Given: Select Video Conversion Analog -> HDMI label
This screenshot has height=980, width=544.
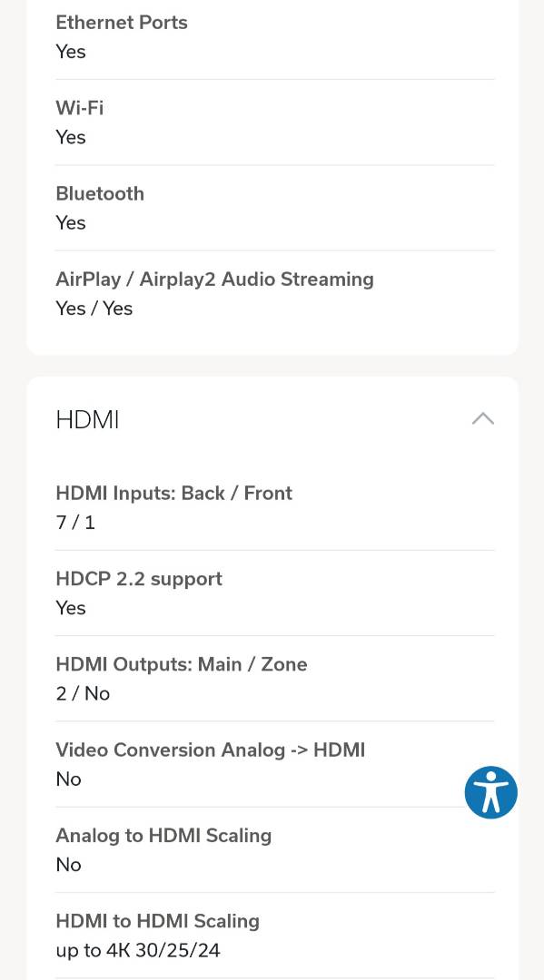Looking at the screenshot, I should [x=210, y=750].
